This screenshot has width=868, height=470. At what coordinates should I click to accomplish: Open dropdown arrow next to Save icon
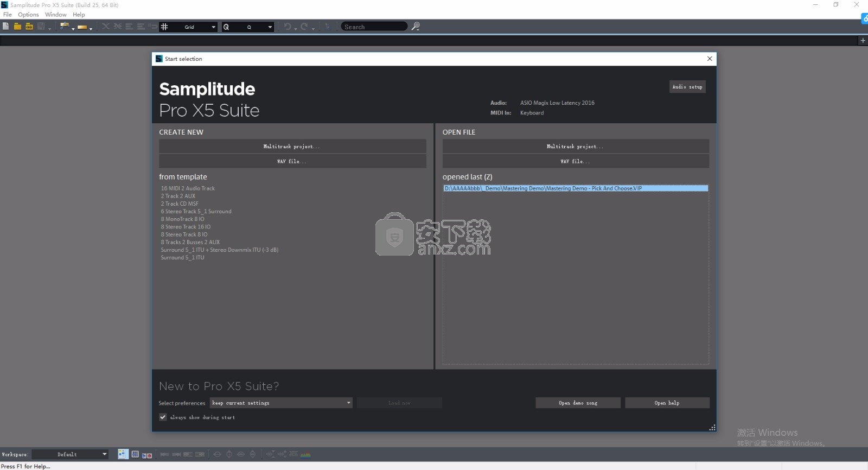tap(49, 29)
